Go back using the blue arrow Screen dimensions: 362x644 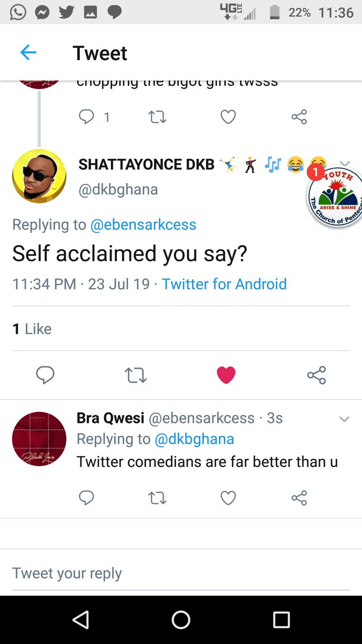[28, 53]
